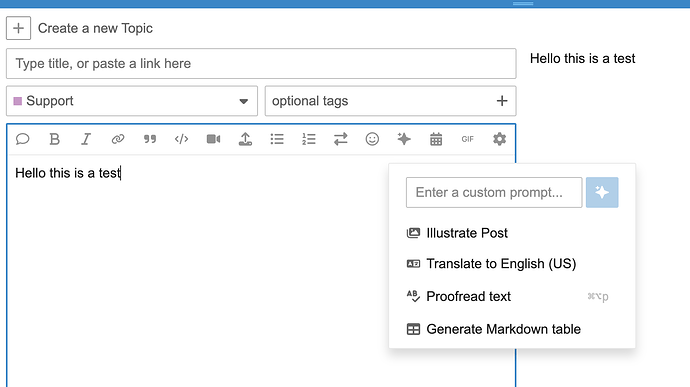Select Proofread text option
Screen dimensions: 690x387
click(512, 296)
